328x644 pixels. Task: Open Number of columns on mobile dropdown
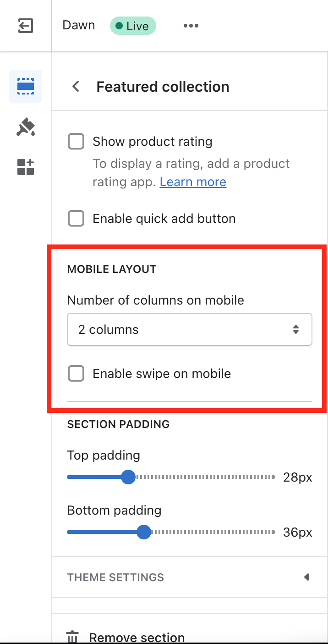[x=189, y=329]
